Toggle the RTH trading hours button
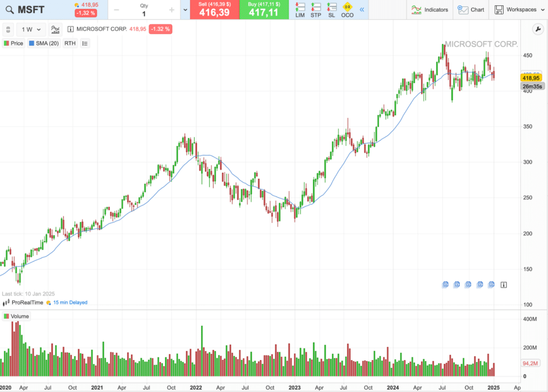 click(x=70, y=43)
